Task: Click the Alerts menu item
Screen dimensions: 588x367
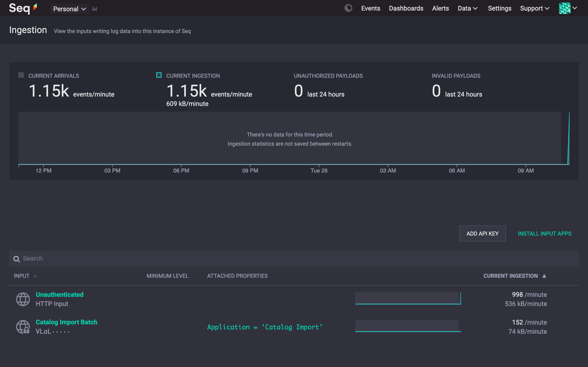Action: [440, 8]
